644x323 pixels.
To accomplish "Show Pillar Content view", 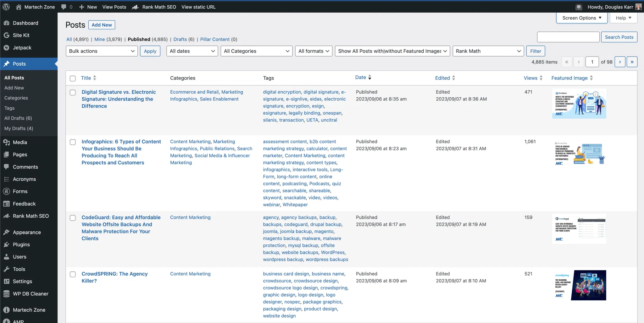I will (x=215, y=39).
